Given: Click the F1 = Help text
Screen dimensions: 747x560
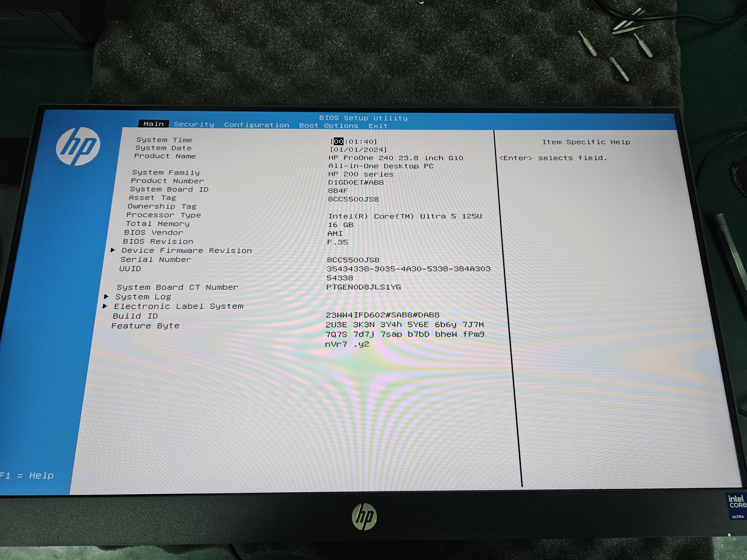Looking at the screenshot, I should tap(27, 476).
